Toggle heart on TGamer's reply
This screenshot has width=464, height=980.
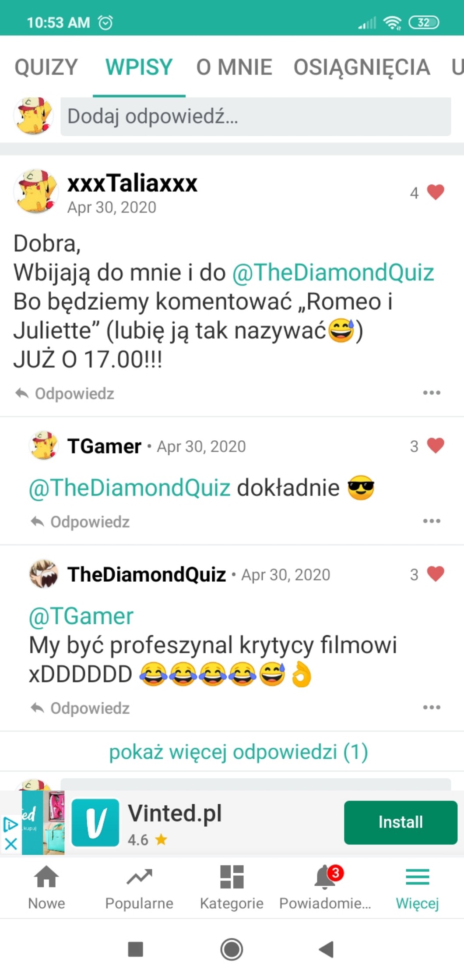point(435,446)
